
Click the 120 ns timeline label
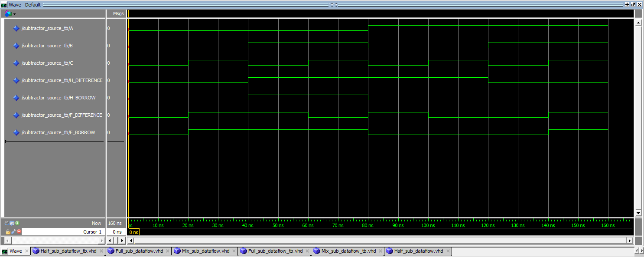pyautogui.click(x=488, y=225)
